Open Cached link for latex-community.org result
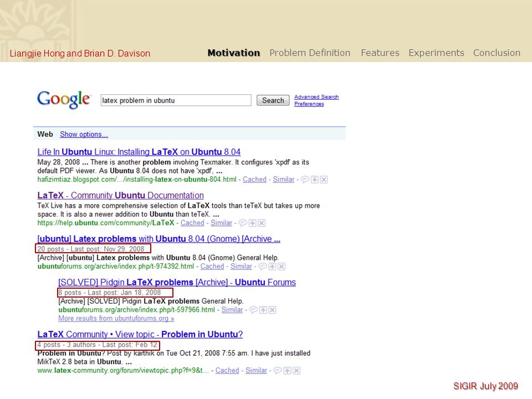The width and height of the screenshot is (532, 399). 227,371
